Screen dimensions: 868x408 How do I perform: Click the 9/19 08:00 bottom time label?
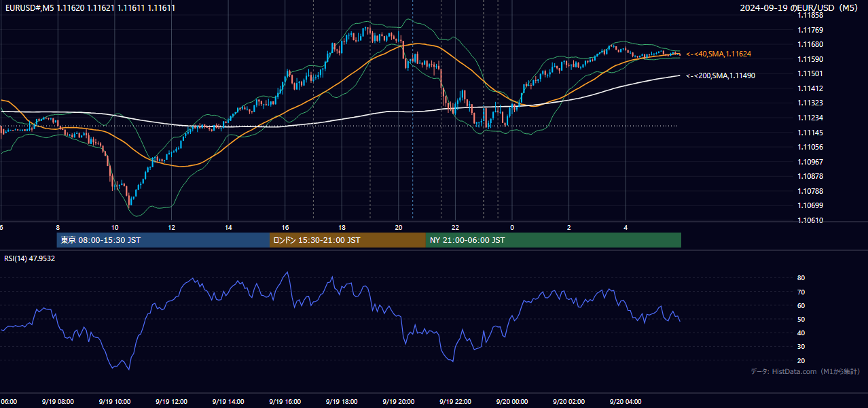[57, 402]
